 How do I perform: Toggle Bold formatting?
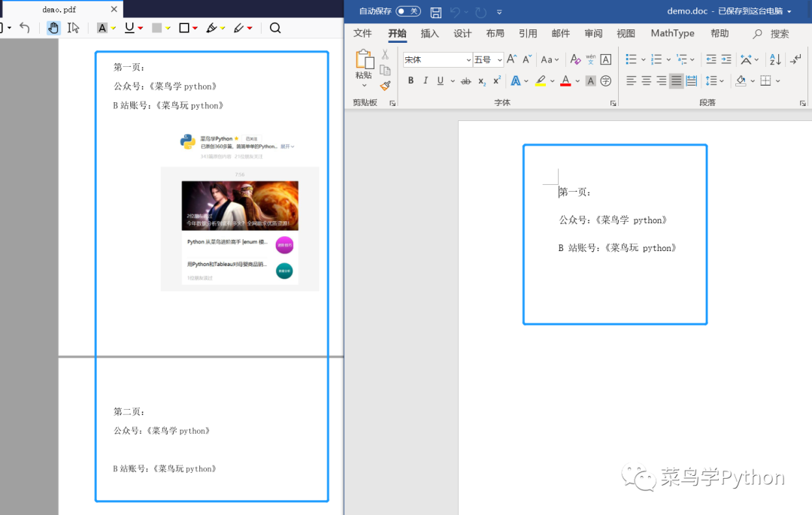(411, 80)
